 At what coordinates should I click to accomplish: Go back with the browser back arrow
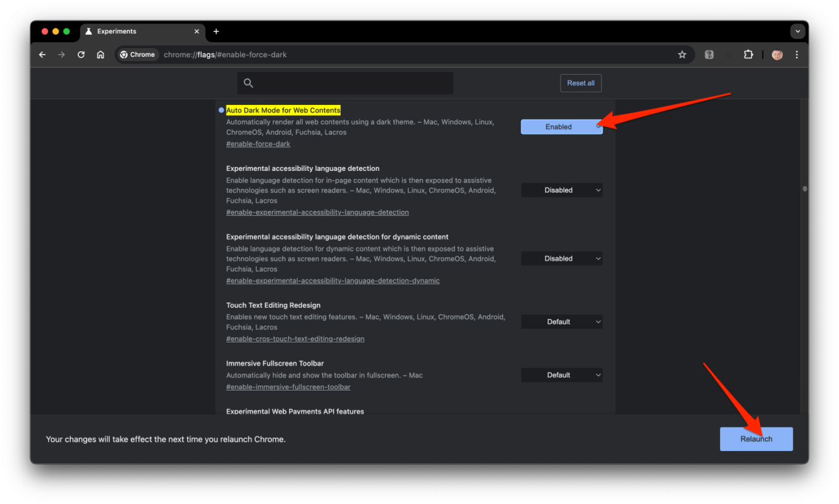click(42, 55)
